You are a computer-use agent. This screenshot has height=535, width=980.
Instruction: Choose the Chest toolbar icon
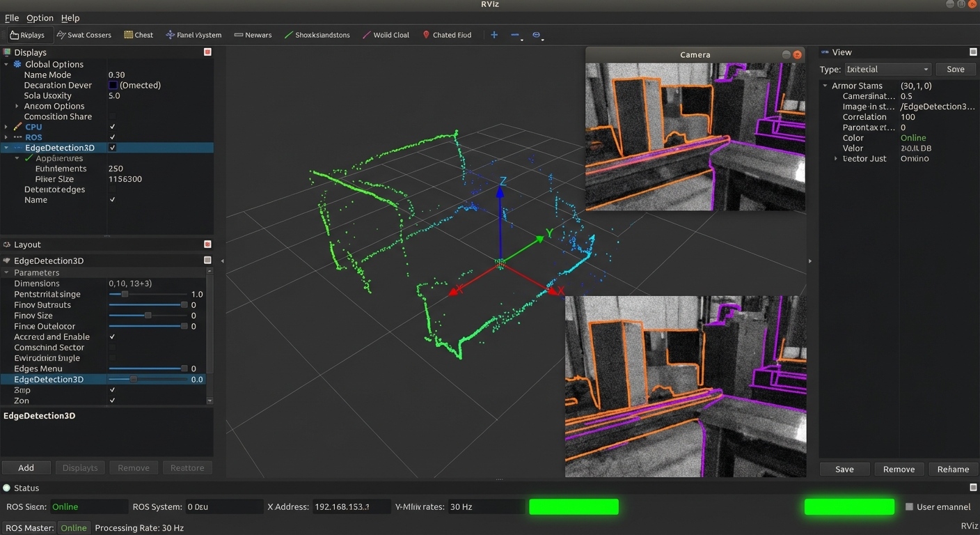tap(128, 35)
